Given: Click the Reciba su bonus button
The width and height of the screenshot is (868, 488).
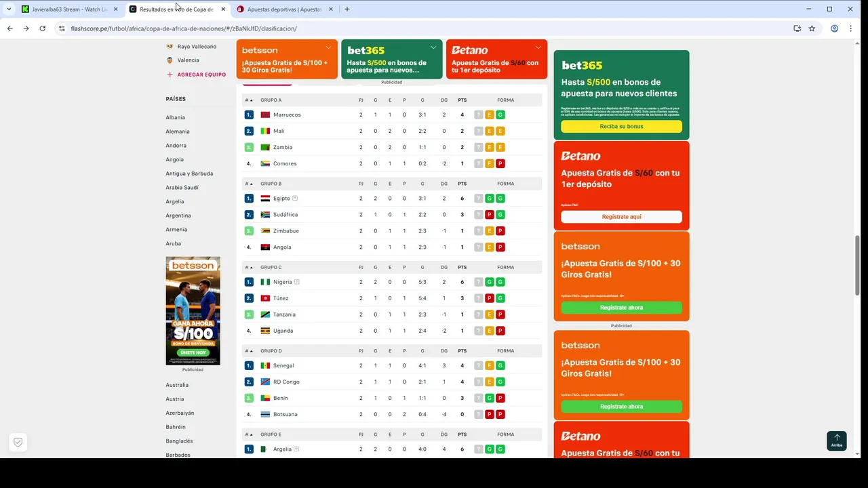Looking at the screenshot, I should click(x=621, y=126).
